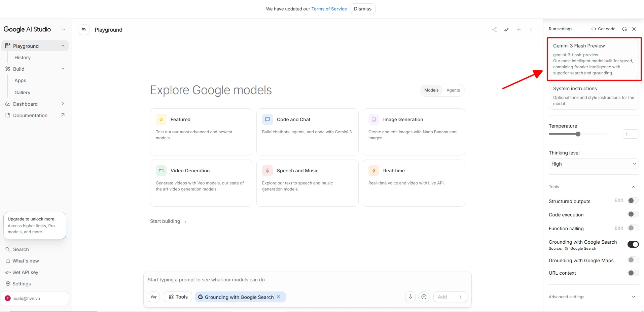Screen dimensions: 644x312
Task: Click the key icon left of Tools button
Action: point(154,297)
